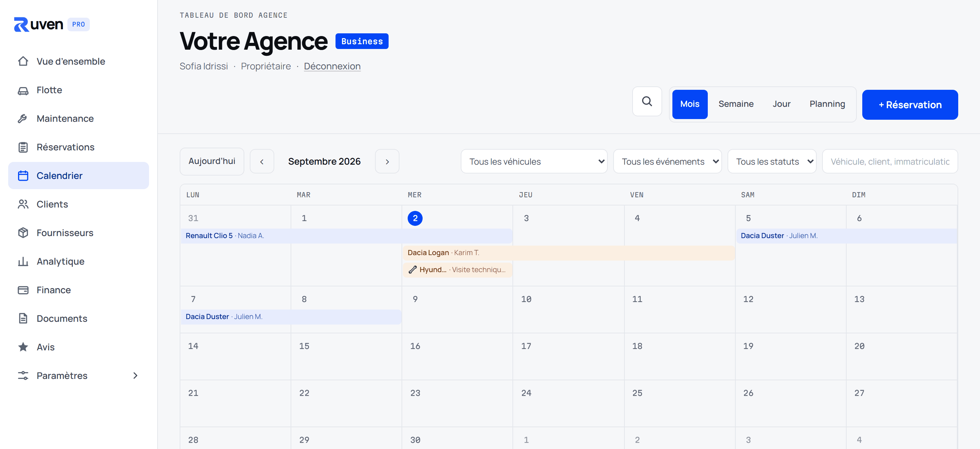Open Renault Clio 5 Nadia A. booking
This screenshot has height=449, width=980.
pyautogui.click(x=346, y=236)
